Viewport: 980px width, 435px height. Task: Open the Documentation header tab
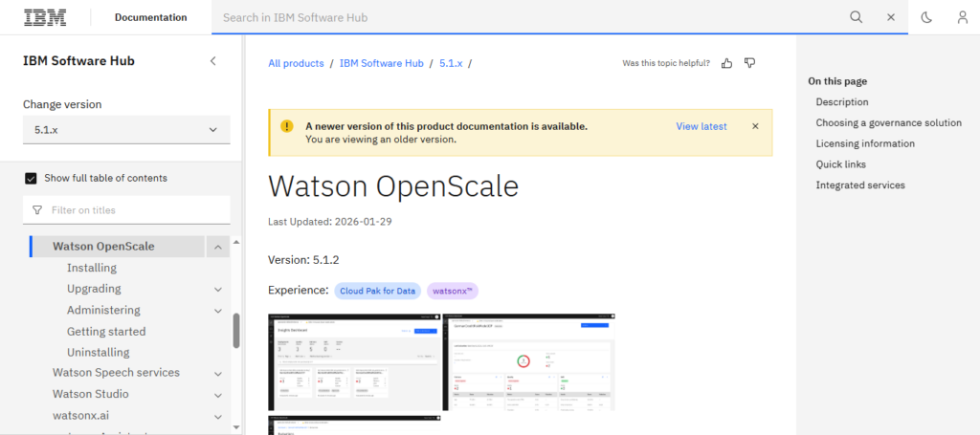150,17
